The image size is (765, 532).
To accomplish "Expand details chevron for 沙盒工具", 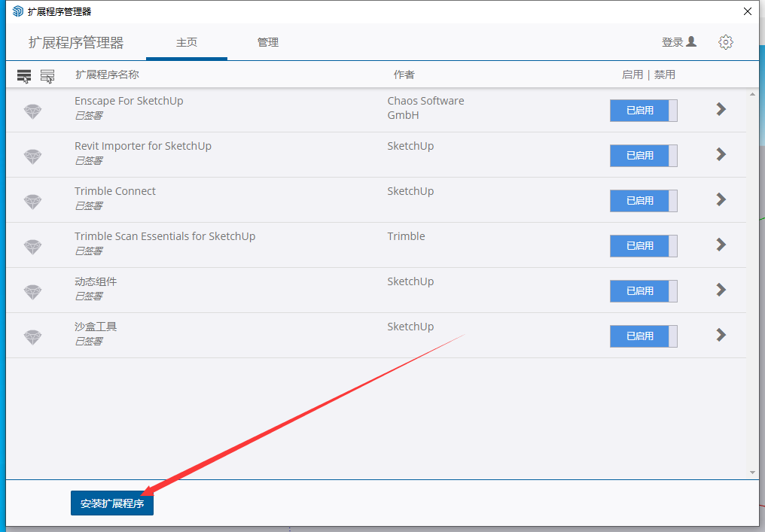I will point(721,335).
